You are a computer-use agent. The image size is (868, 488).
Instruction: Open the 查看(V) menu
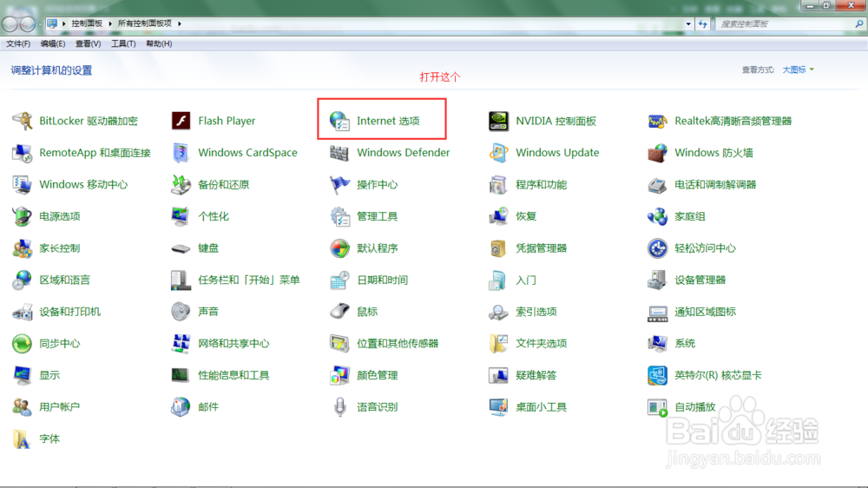click(88, 43)
